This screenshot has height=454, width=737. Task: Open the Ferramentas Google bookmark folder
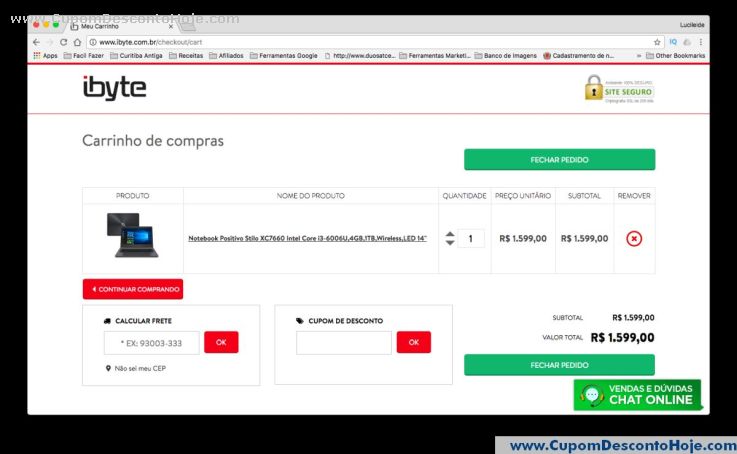point(283,55)
